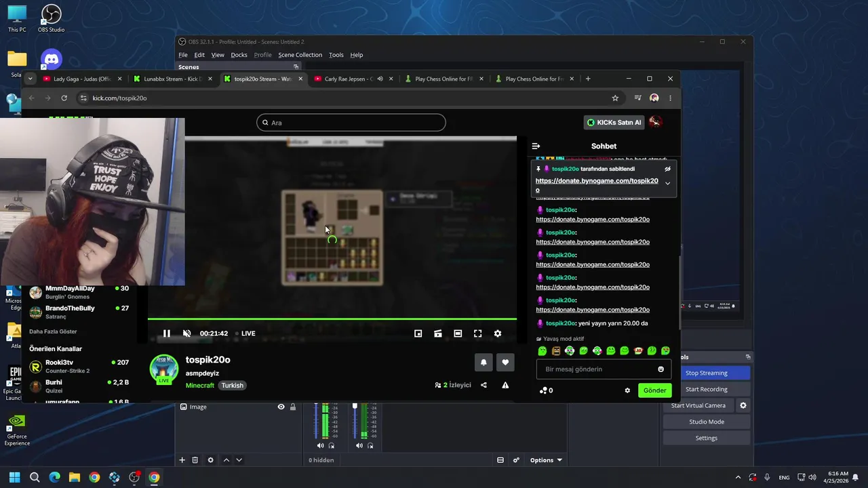Unmute the Kick stream volume icon
This screenshot has width=868, height=488.
click(186, 333)
